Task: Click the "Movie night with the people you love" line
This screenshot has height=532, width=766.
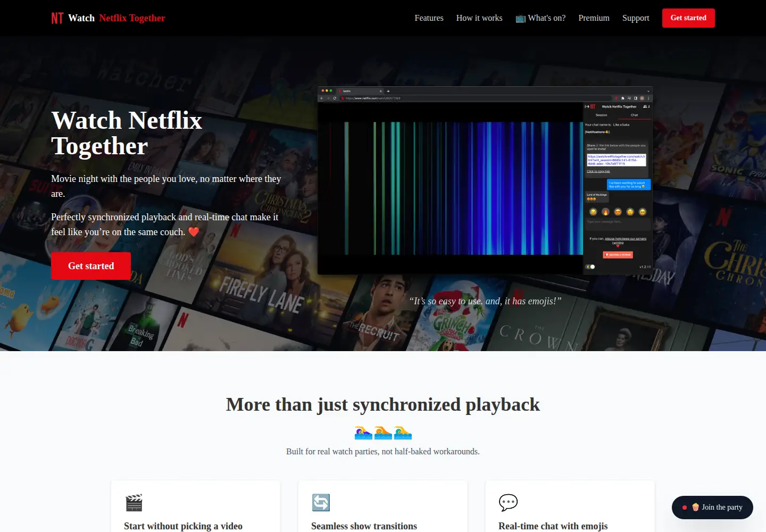Action: 166,186
